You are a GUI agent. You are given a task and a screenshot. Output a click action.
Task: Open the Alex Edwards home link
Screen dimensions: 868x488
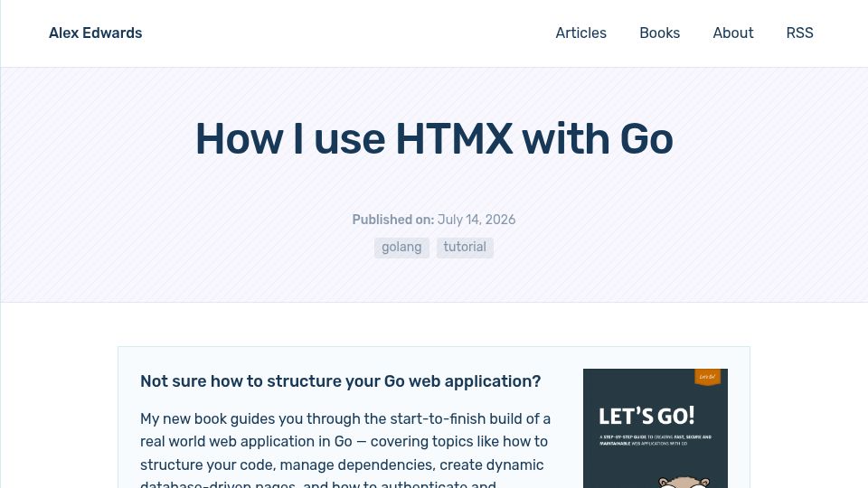click(x=95, y=33)
